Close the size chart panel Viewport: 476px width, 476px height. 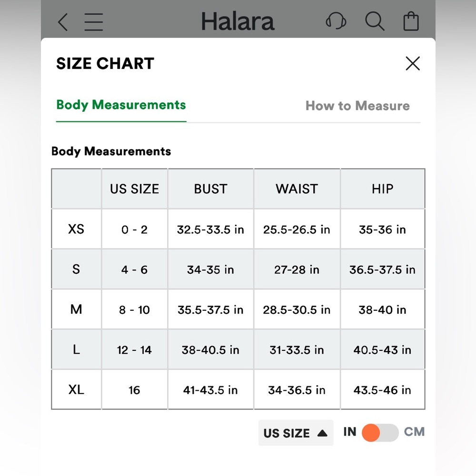(x=413, y=63)
